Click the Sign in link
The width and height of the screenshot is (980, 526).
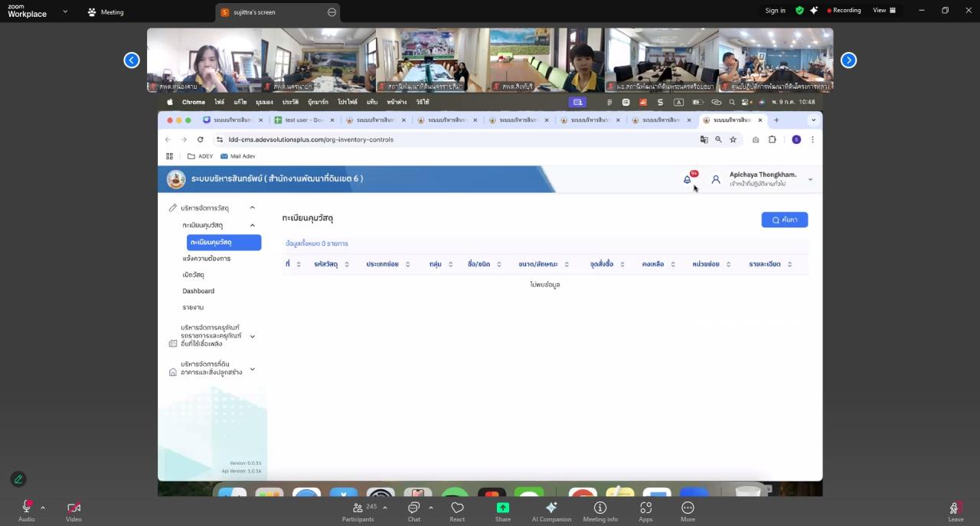(x=775, y=11)
